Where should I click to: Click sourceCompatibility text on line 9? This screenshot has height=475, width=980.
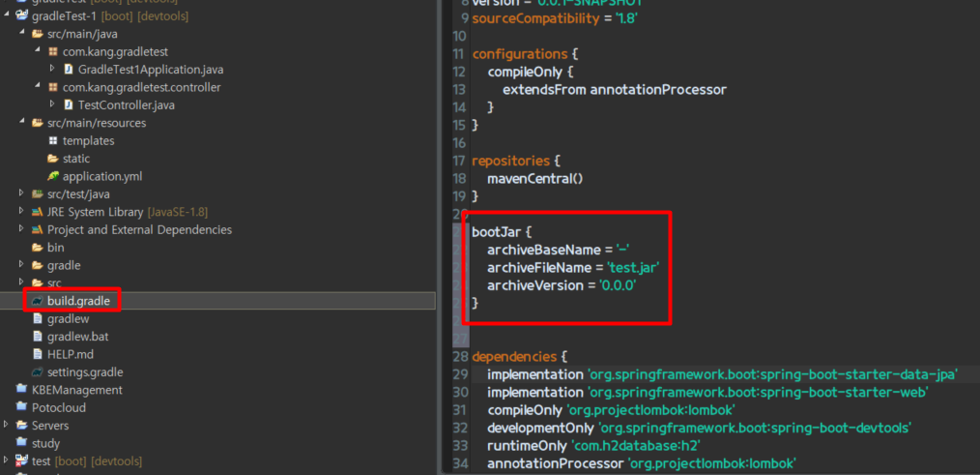pos(535,18)
